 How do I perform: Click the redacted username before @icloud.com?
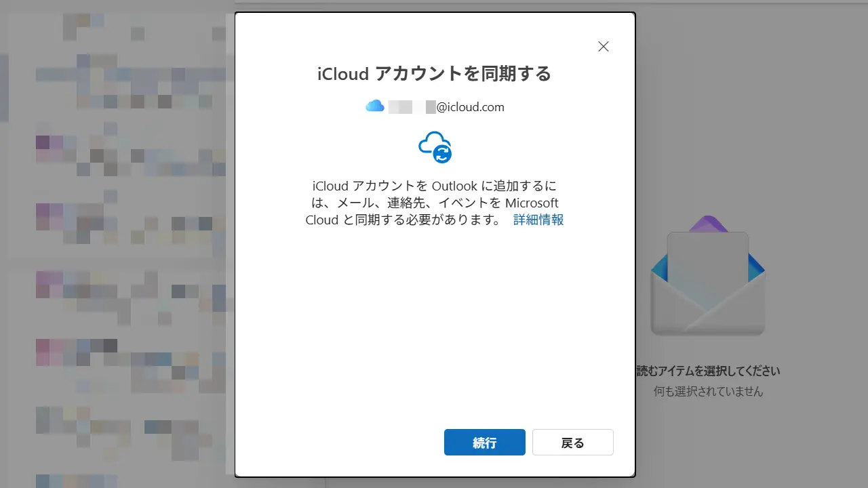412,107
